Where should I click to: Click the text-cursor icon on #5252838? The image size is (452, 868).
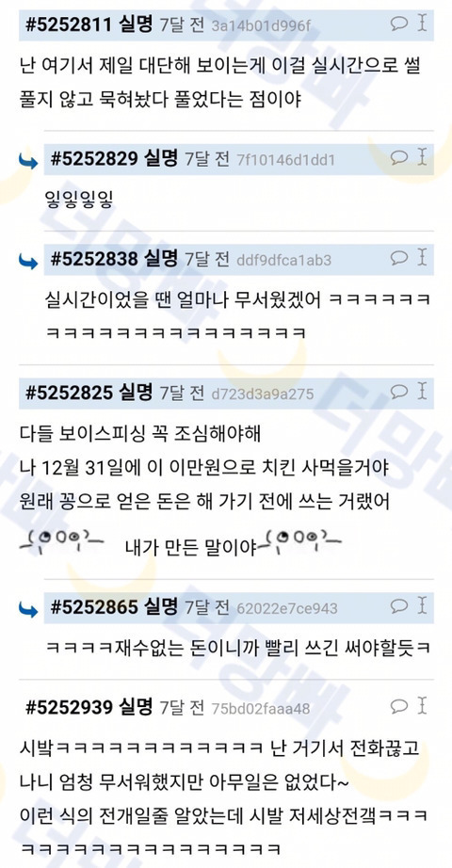point(422,257)
